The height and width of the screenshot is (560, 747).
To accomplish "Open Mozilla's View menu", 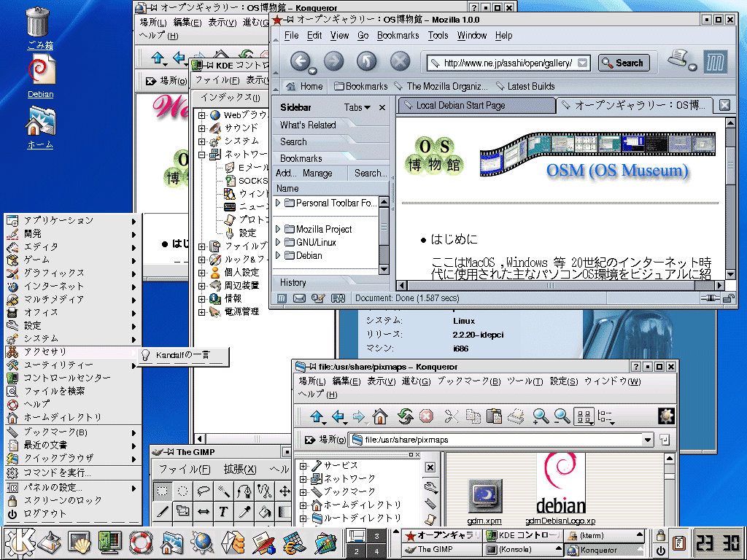I will 340,36.
